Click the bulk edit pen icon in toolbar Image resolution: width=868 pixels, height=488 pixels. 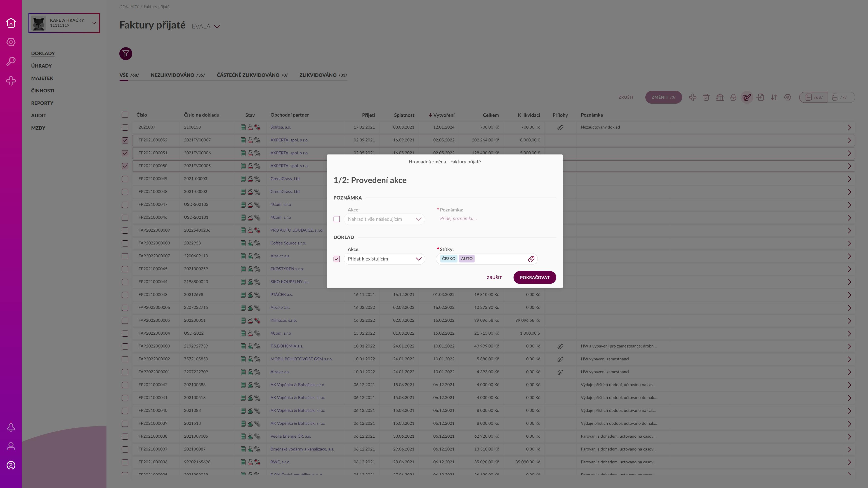click(747, 97)
